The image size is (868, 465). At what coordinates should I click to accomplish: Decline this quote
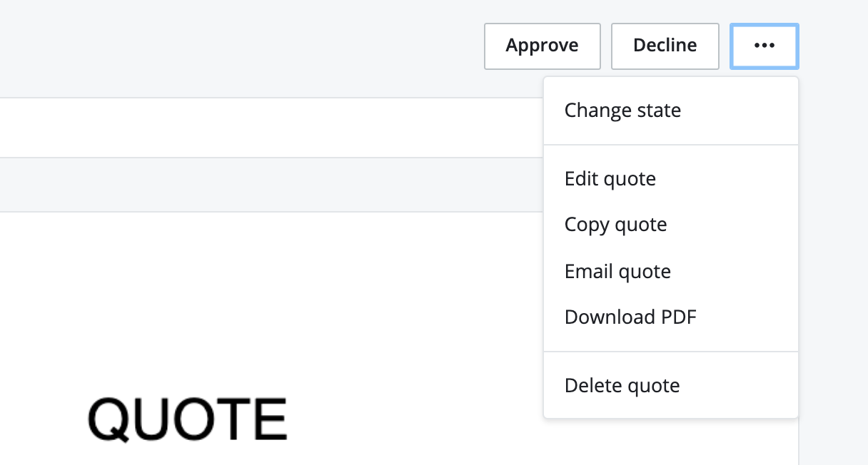665,46
